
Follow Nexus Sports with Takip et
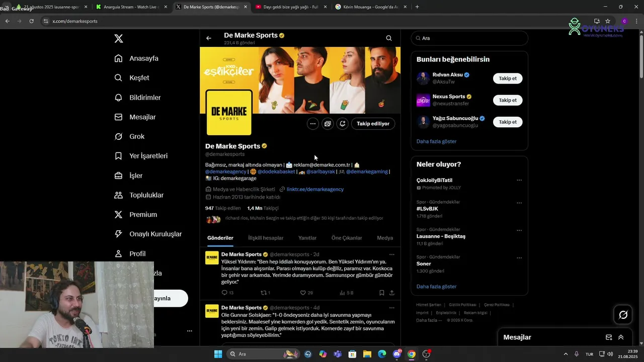tap(508, 100)
